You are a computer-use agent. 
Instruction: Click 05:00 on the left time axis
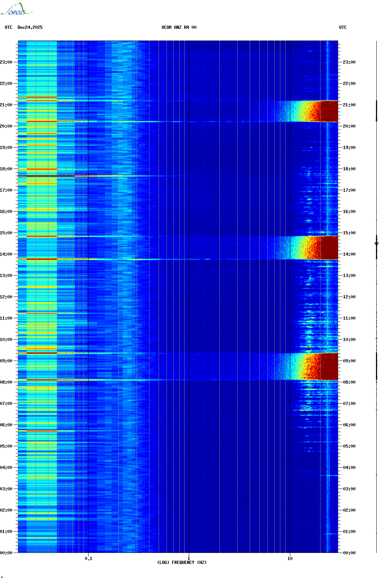click(x=6, y=446)
